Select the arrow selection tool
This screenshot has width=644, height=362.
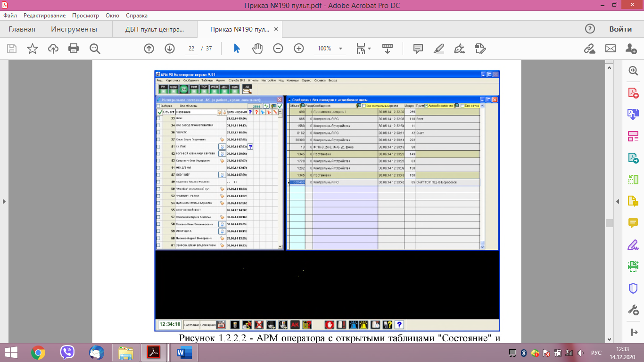click(x=237, y=49)
